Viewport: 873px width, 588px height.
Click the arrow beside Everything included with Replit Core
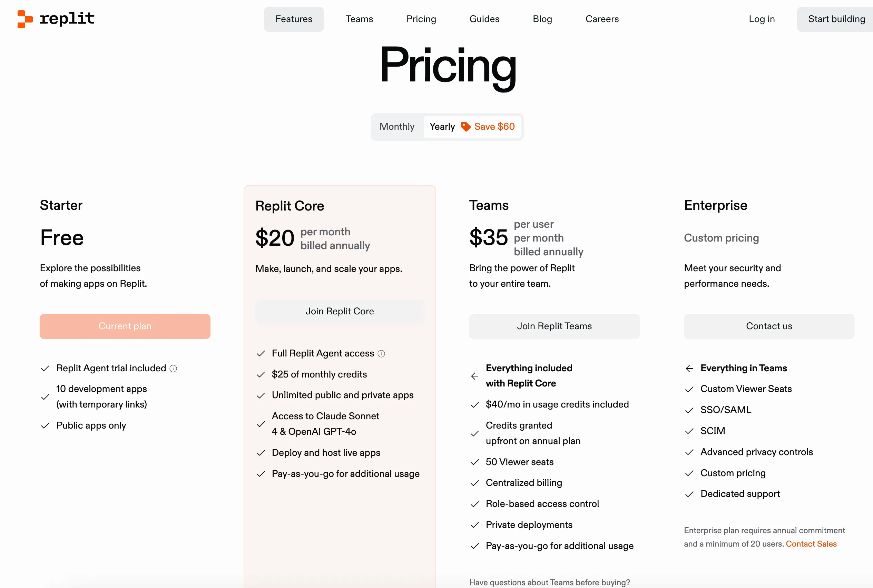[474, 376]
